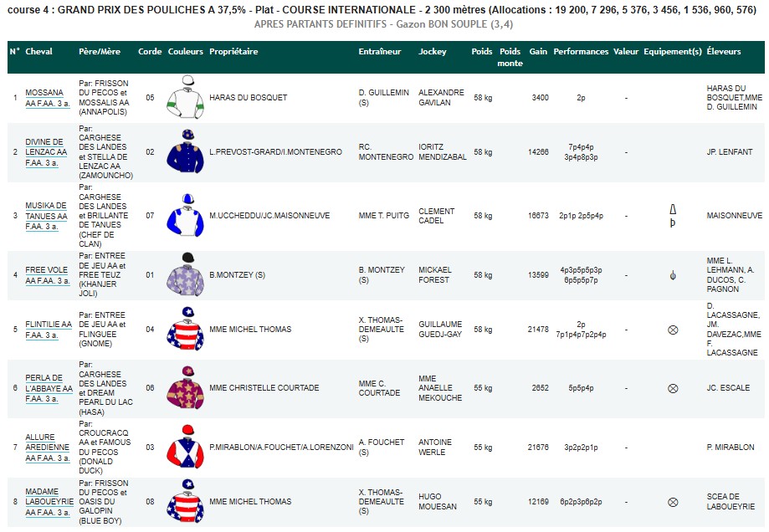Click Perla de l'Abbaye's equipment symbol
The image size is (769, 532).
(672, 388)
